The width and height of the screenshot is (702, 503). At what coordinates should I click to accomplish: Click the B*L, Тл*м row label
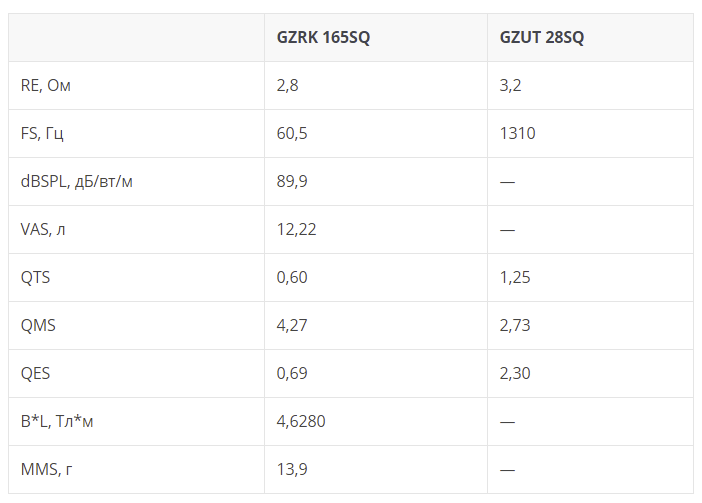(57, 421)
